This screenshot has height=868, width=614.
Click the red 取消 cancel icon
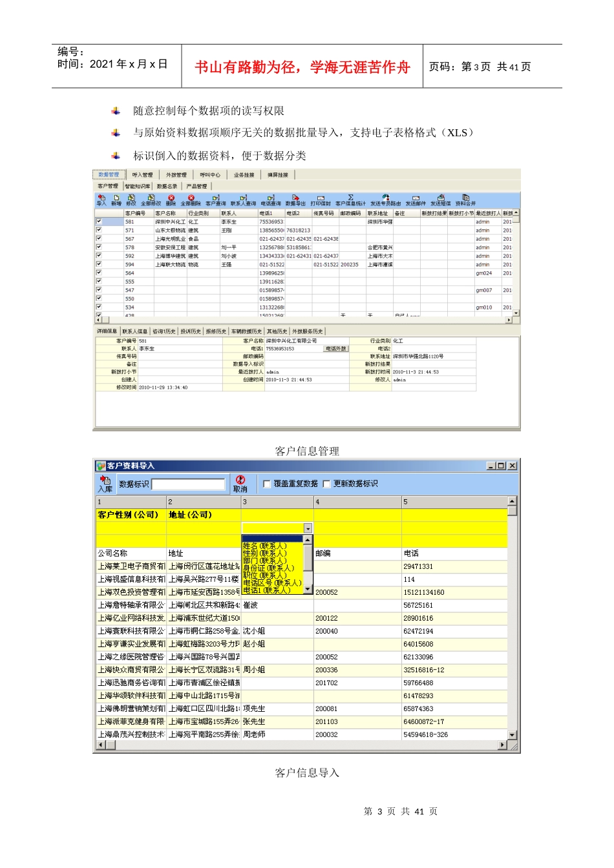(240, 483)
